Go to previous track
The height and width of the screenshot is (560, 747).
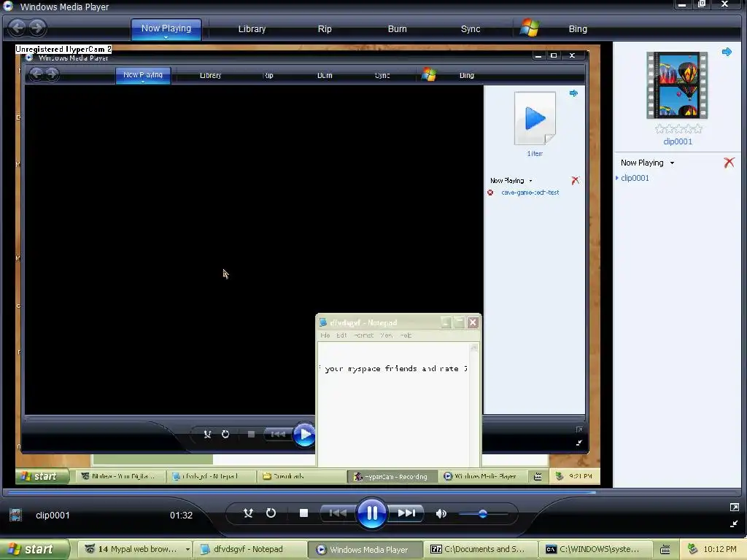point(338,513)
